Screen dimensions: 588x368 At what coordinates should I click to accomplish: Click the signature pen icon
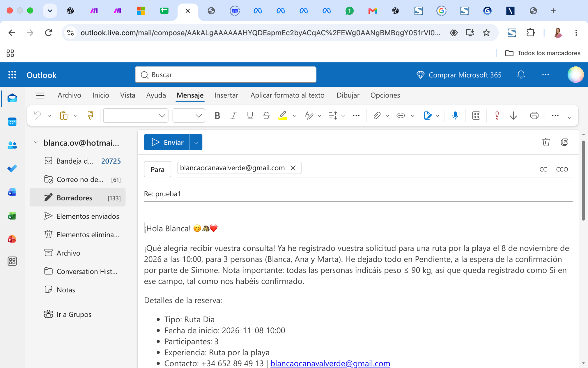point(428,116)
